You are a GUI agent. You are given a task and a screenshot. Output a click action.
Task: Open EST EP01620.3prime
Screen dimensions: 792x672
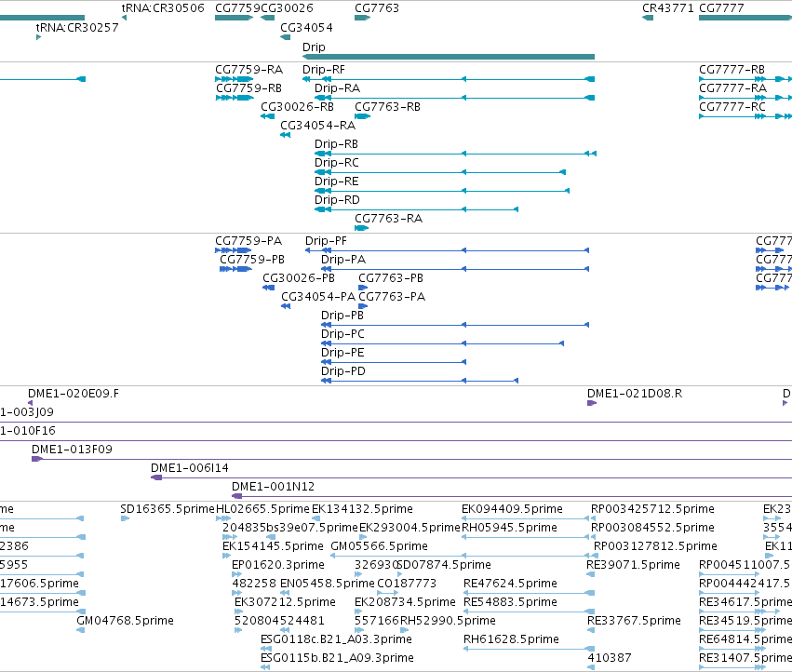pyautogui.click(x=278, y=565)
